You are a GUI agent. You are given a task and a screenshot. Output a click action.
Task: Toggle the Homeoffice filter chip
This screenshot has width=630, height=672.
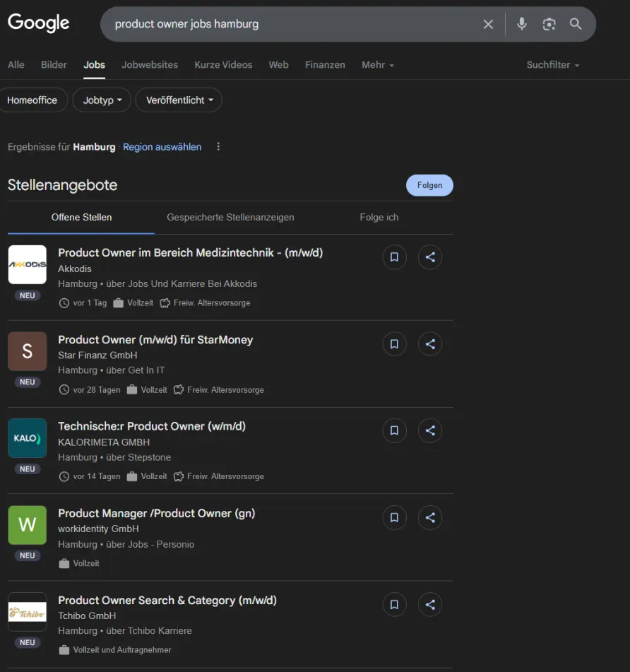point(32,100)
